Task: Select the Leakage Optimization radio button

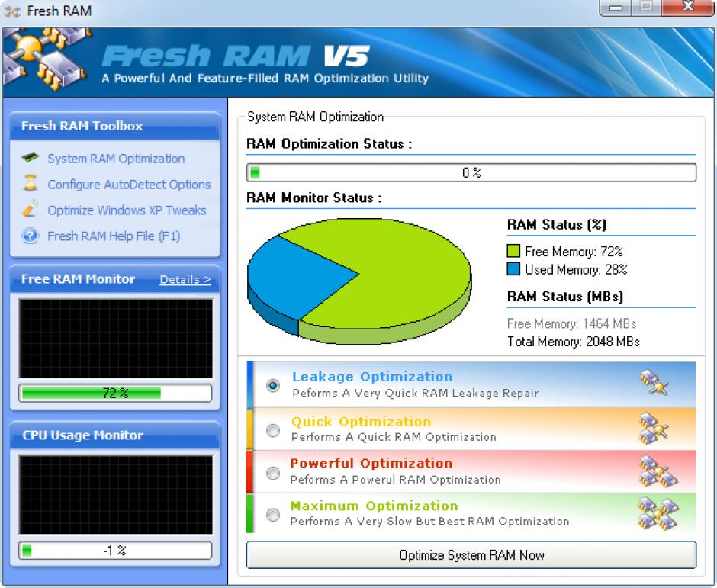Action: 273,385
